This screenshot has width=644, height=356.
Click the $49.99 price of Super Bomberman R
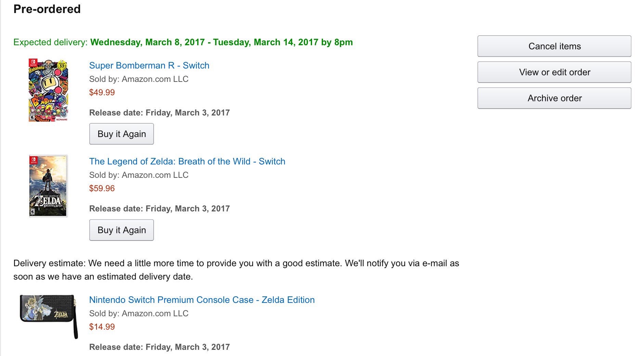click(102, 93)
